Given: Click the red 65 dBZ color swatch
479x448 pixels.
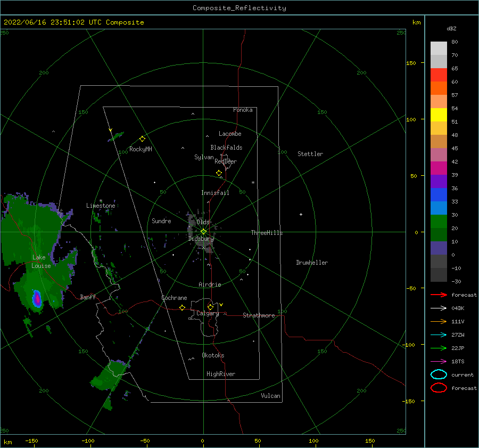Looking at the screenshot, I should (439, 75).
